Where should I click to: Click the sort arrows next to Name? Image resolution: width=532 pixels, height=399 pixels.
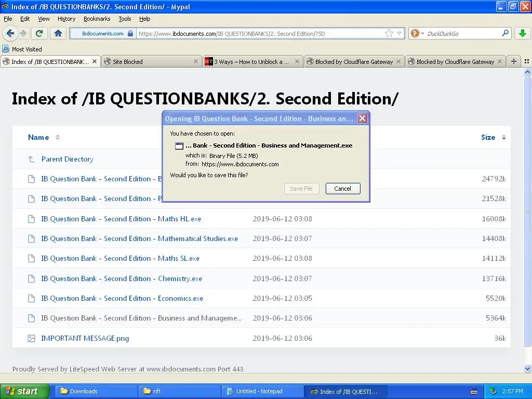coord(58,137)
